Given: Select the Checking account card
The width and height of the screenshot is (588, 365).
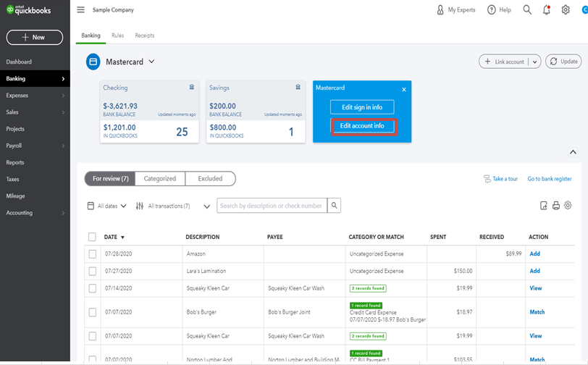Looking at the screenshot, I should (x=149, y=112).
